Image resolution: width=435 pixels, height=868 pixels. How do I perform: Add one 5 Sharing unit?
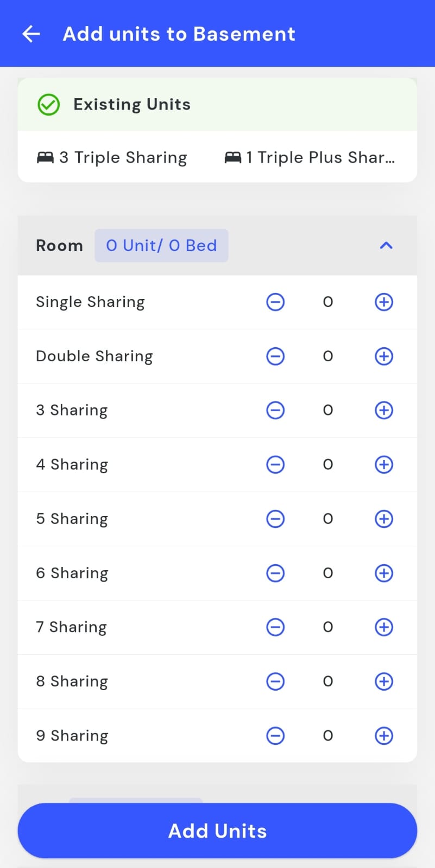tap(384, 519)
